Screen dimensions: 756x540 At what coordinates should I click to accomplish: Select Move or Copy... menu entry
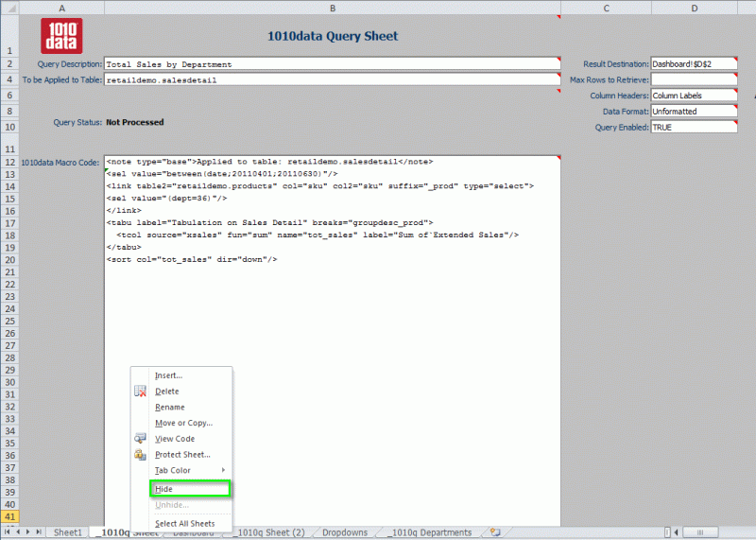pyautogui.click(x=183, y=423)
